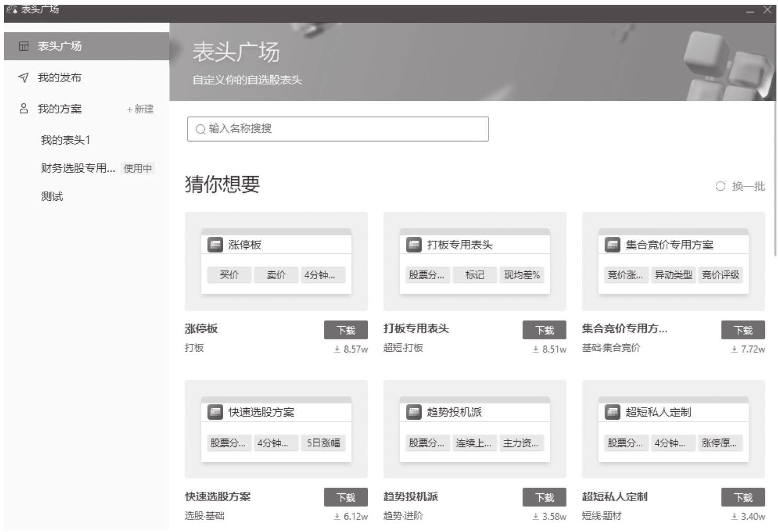Create a new scheme with +新建

pos(140,109)
